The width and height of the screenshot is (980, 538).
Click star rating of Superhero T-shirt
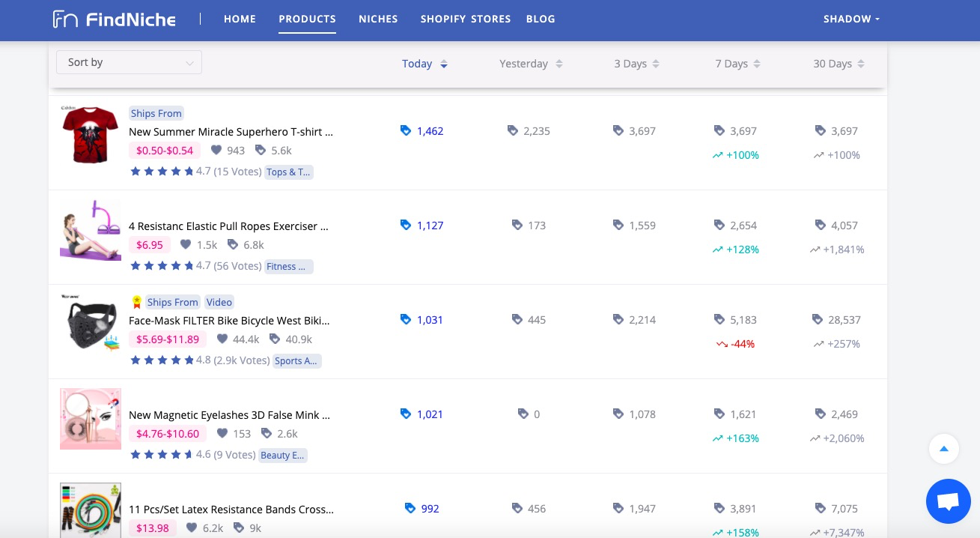pyautogui.click(x=161, y=172)
